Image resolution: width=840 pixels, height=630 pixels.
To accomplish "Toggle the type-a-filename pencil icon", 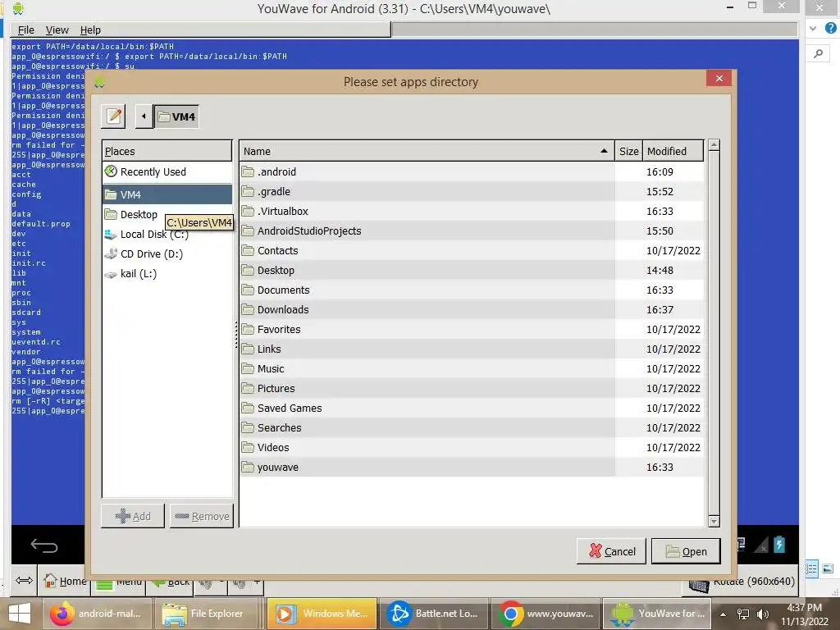I will click(113, 116).
